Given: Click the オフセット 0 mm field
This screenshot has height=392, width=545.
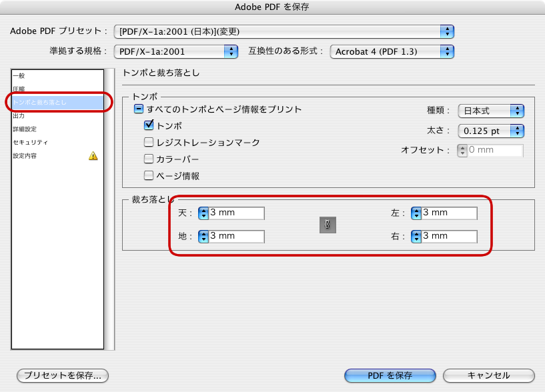Looking at the screenshot, I should (x=495, y=151).
